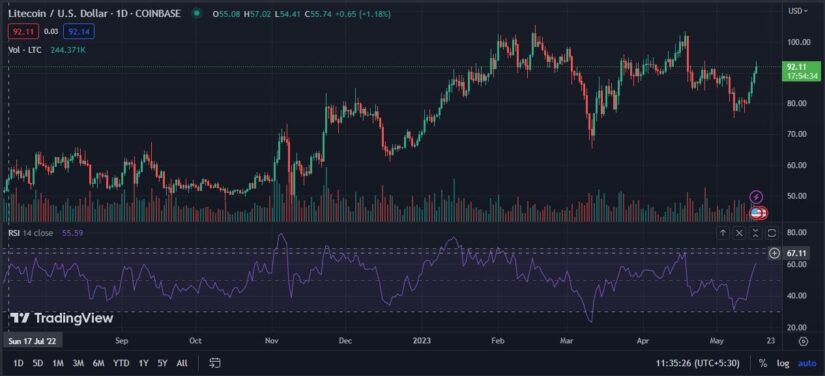Viewport: 825px width, 376px height.
Task: Select the 1D time range
Action: pyautogui.click(x=18, y=363)
